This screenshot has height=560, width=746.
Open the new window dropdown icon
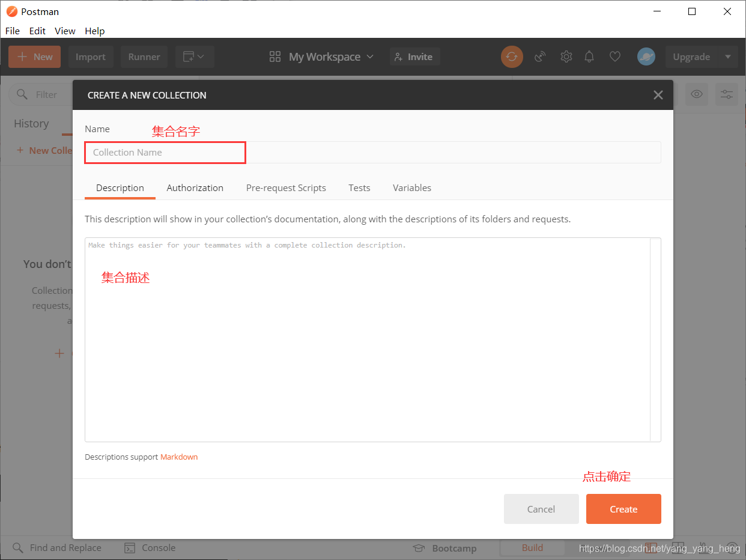click(195, 56)
